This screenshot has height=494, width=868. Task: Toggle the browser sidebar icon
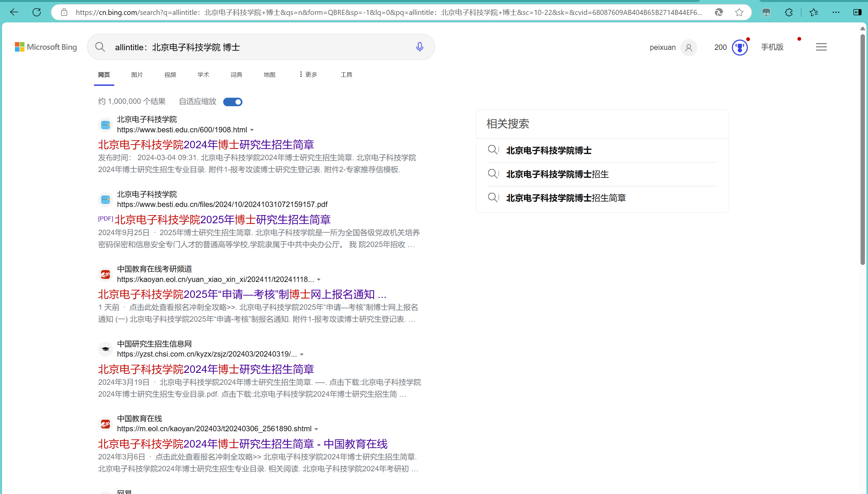pyautogui.click(x=857, y=13)
